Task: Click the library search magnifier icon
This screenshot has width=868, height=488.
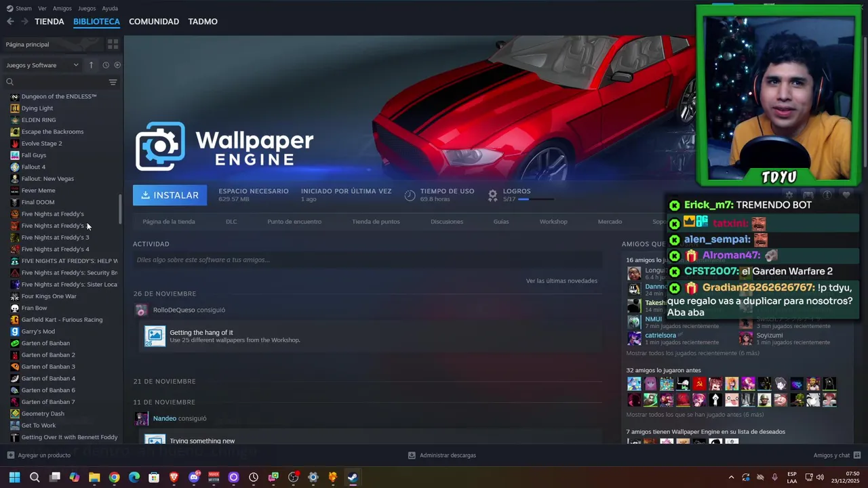Action: click(10, 82)
